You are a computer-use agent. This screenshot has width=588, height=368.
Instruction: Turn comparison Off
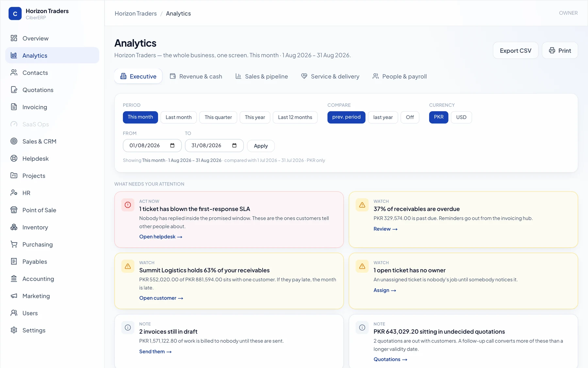pos(410,117)
